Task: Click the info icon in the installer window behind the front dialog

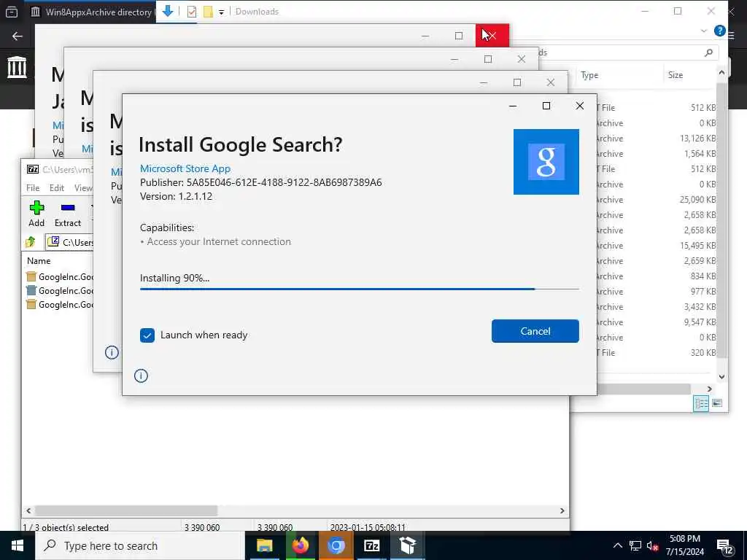Action: [x=112, y=352]
